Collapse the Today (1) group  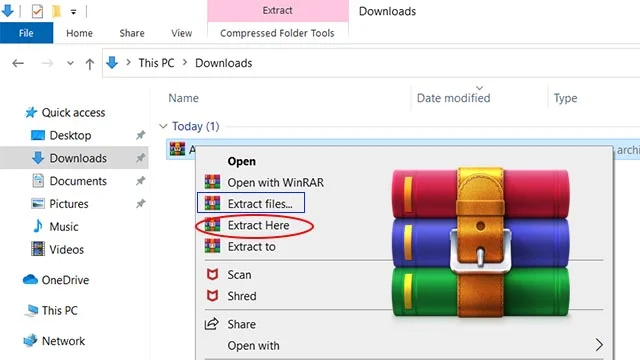pos(163,126)
